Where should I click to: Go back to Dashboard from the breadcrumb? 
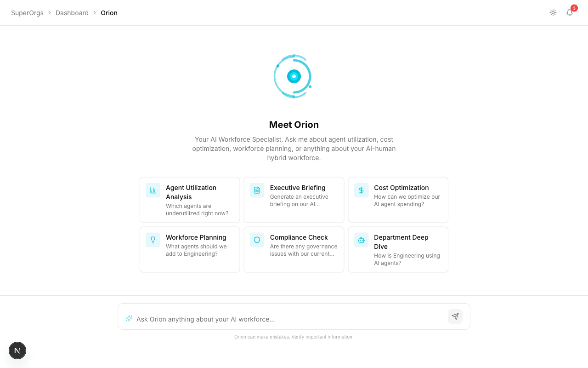click(x=72, y=12)
